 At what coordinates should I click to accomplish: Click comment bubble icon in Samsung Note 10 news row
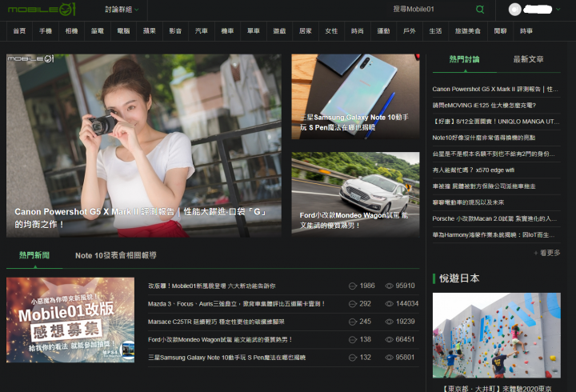click(353, 358)
